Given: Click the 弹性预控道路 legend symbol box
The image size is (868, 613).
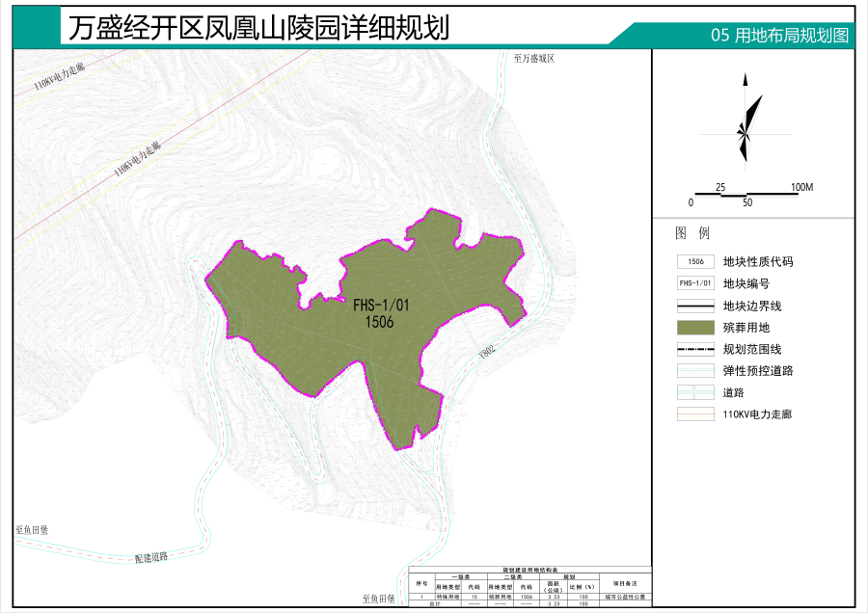Looking at the screenshot, I should coord(695,371).
